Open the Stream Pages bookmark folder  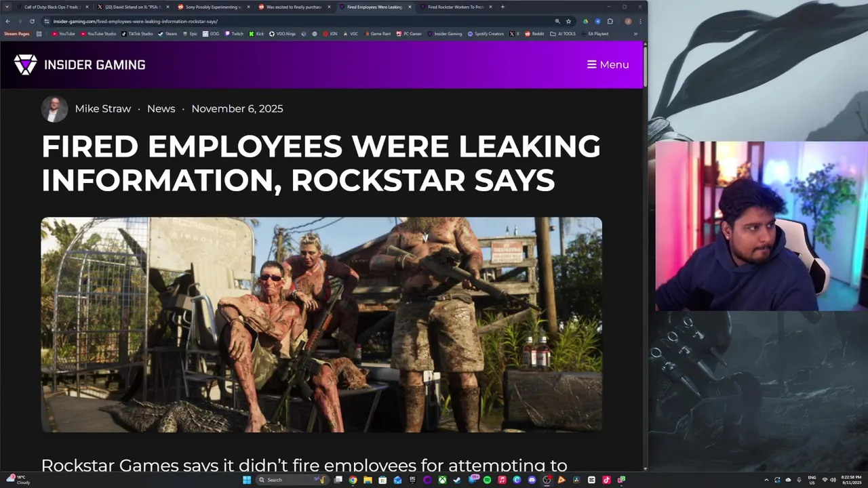17,33
